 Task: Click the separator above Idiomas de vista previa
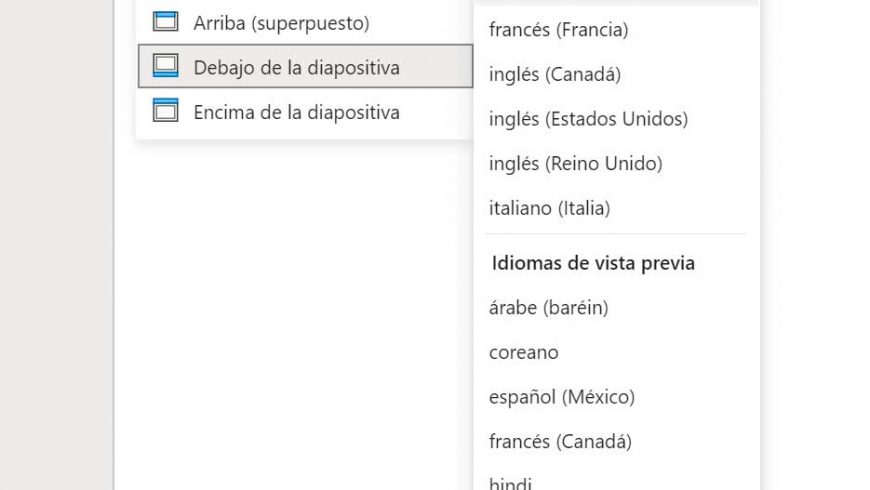coord(616,234)
